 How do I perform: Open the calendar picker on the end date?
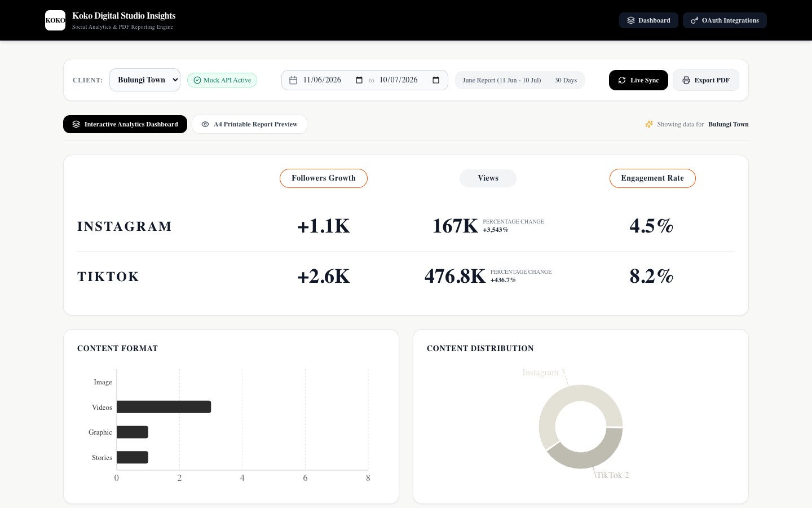[x=436, y=80]
